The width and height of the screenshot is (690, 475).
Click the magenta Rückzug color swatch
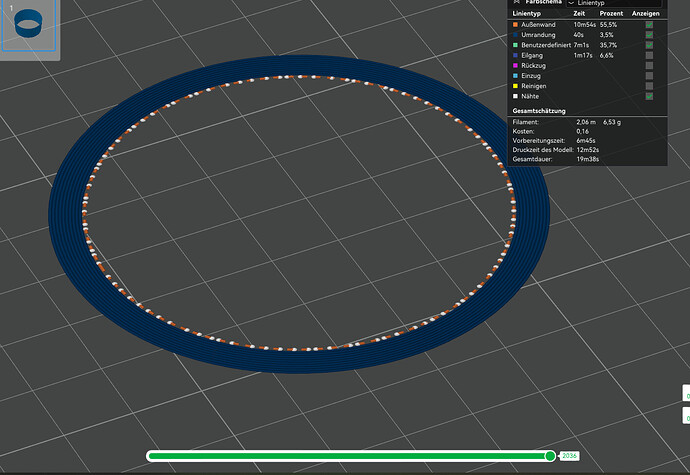pos(515,66)
